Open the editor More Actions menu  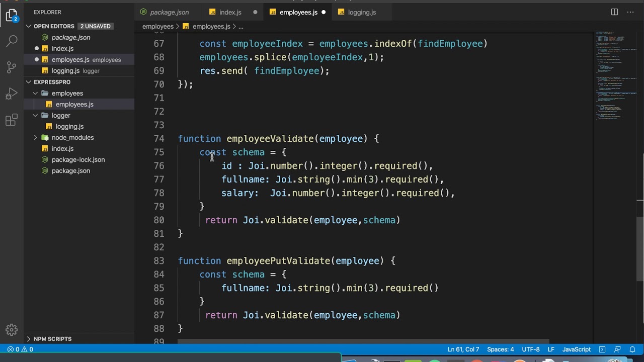tap(630, 12)
